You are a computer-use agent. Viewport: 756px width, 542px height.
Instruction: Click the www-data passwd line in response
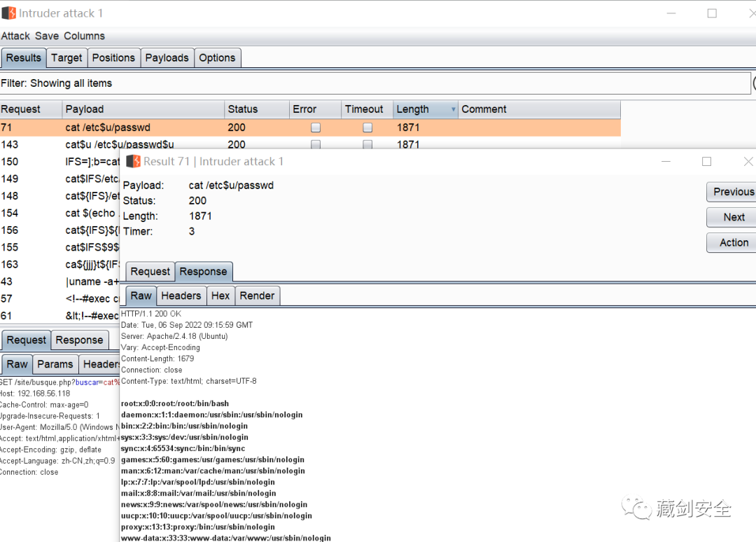[226, 538]
